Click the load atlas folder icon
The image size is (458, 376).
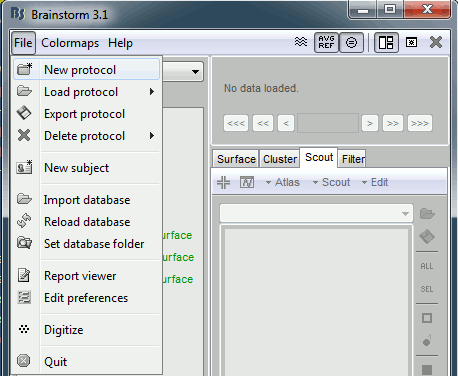(427, 213)
